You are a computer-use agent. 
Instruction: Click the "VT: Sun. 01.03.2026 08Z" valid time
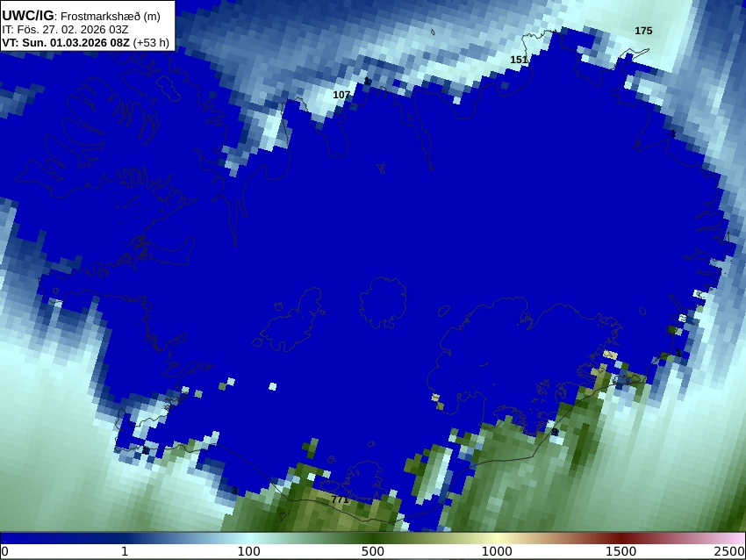[65, 42]
